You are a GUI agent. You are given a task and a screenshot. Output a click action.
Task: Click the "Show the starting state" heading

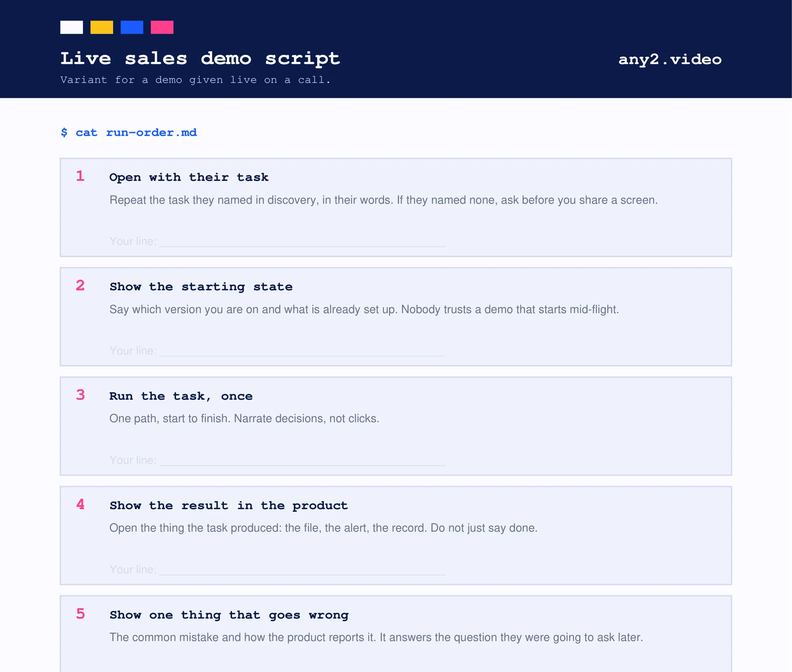coord(201,287)
